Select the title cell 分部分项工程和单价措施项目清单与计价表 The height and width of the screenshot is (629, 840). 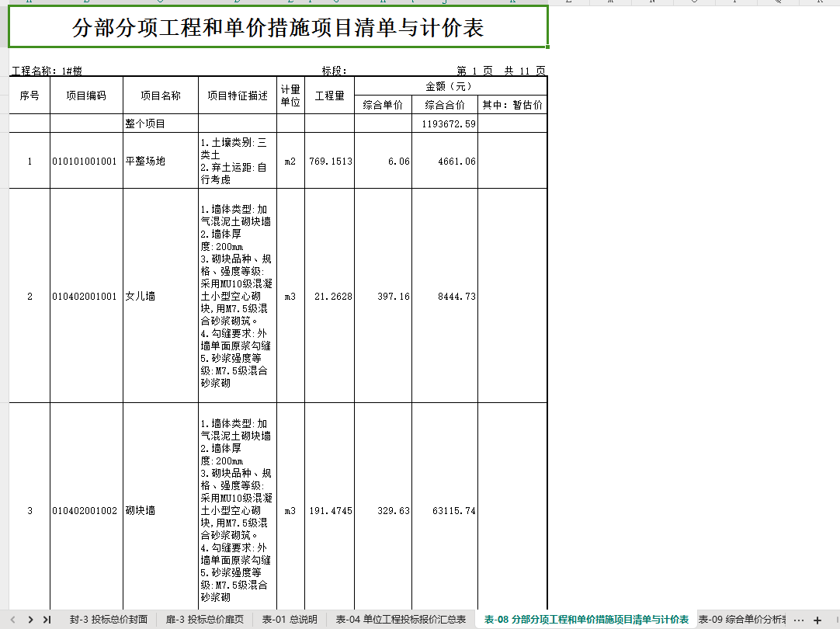coord(278,26)
